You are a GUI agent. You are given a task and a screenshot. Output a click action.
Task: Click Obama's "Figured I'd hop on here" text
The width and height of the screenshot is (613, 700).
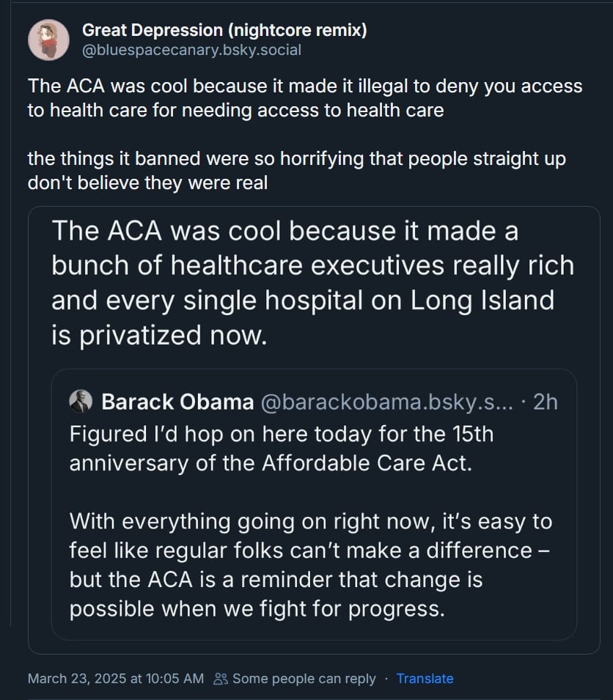(x=282, y=434)
